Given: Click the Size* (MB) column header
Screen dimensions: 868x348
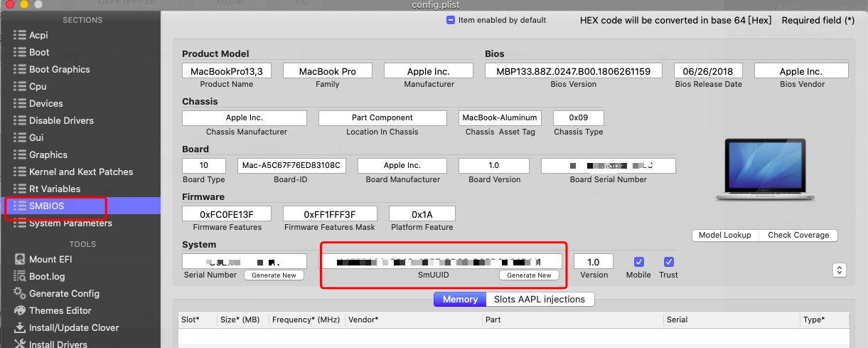Looking at the screenshot, I should coord(242,320).
